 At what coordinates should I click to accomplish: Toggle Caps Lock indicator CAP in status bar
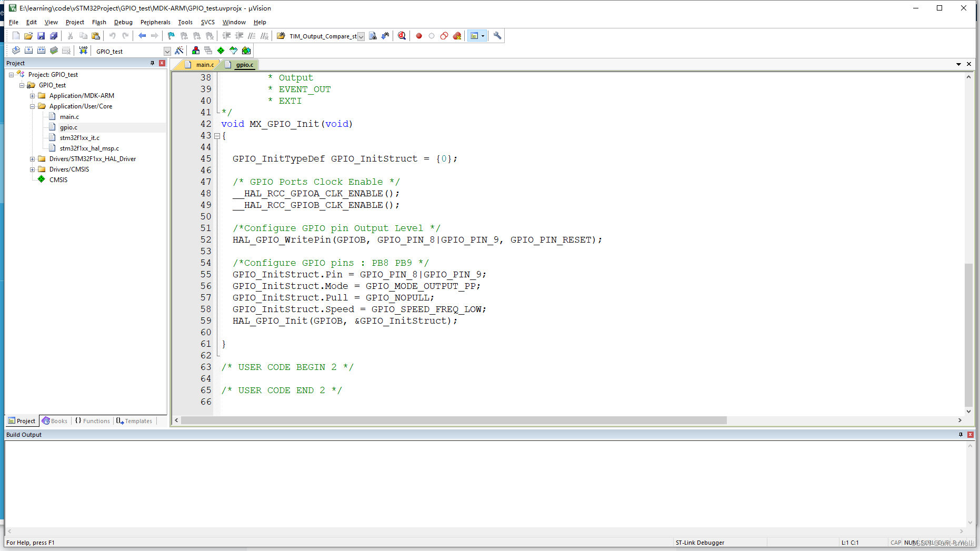coord(895,542)
